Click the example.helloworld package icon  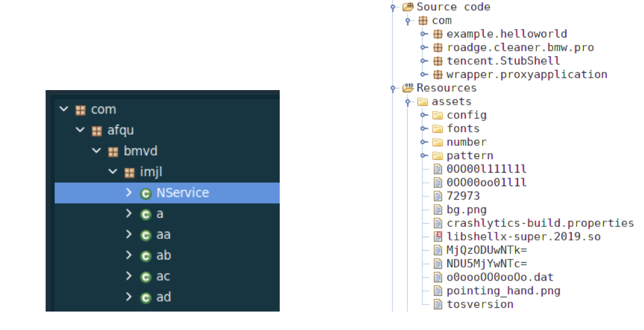click(x=438, y=34)
